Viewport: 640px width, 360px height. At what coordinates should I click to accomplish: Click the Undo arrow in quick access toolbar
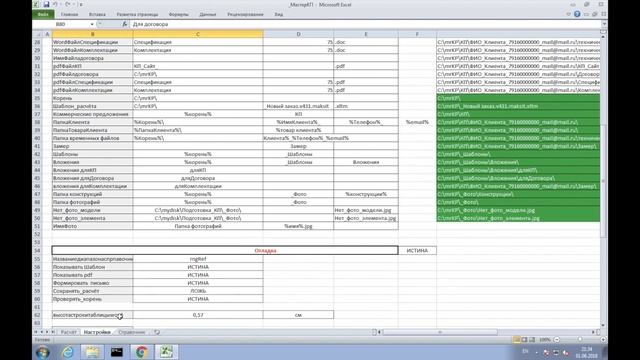point(55,4)
